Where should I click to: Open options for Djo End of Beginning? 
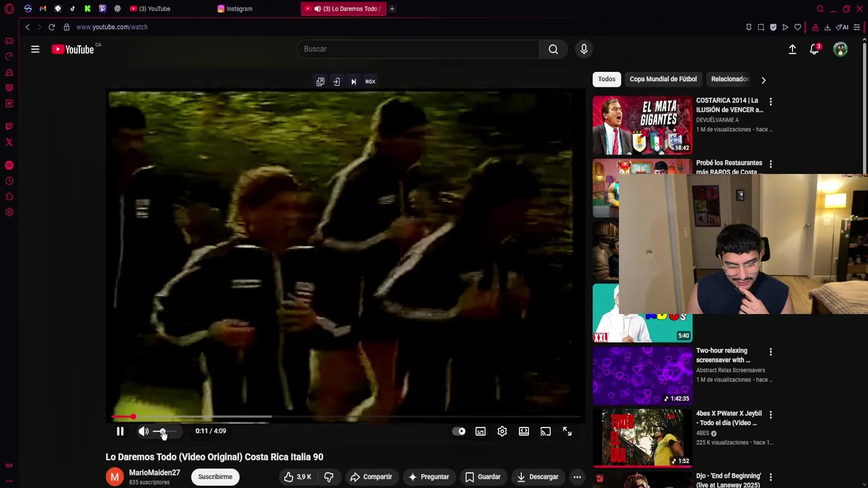coord(770,477)
